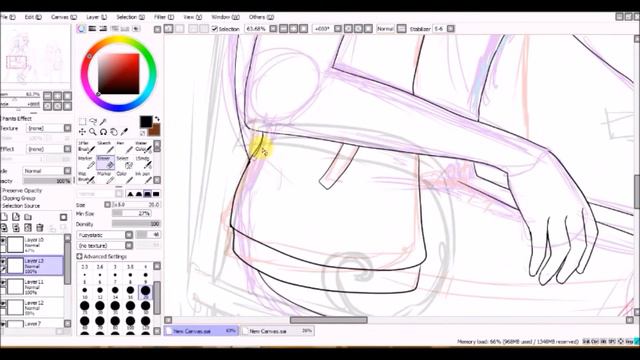
Task: Select the rectangular selection tool
Action: coord(82,122)
